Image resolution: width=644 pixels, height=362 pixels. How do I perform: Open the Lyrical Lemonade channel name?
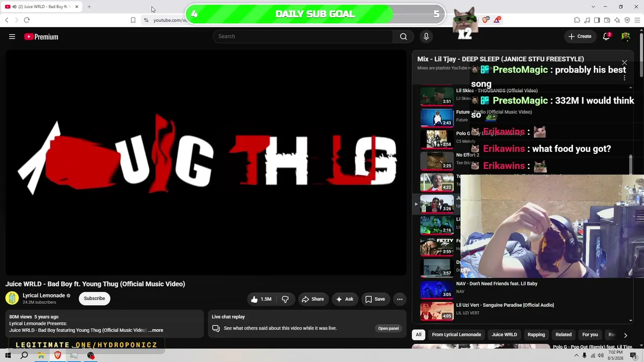coord(44,296)
